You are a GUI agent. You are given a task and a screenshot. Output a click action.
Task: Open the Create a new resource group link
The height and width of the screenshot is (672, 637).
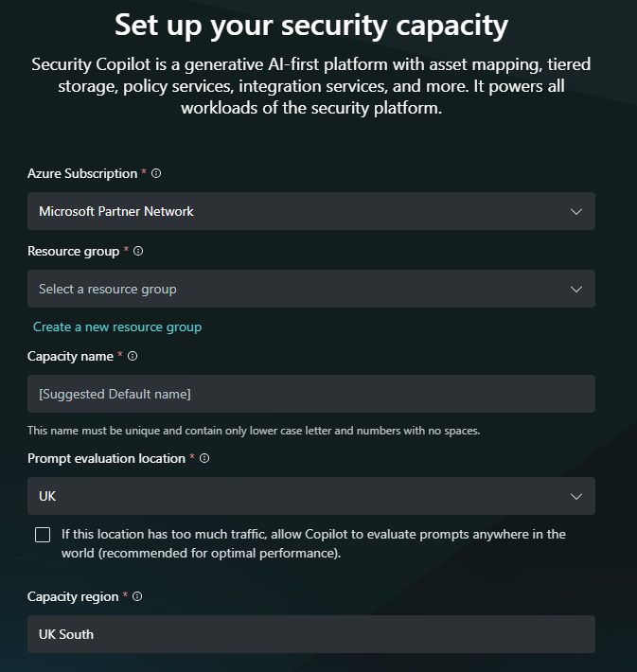[x=117, y=327]
